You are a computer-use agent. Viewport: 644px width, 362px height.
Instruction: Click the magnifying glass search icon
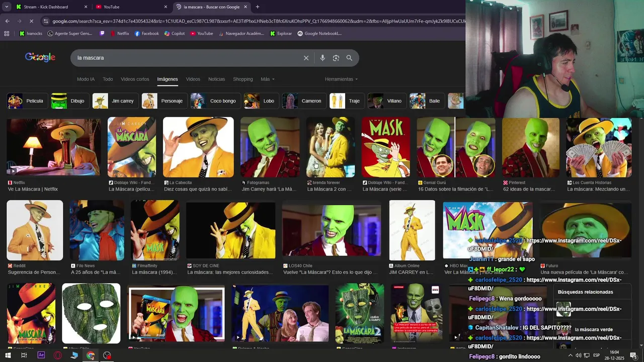(x=349, y=58)
